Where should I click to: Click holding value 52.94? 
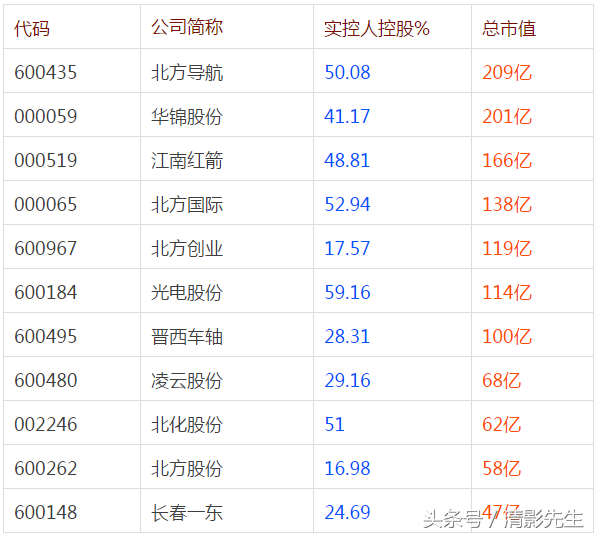[x=347, y=205]
